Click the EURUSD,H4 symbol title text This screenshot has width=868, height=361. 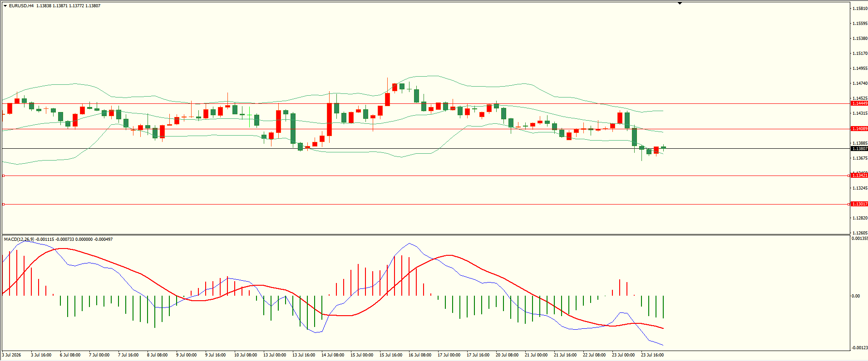(x=21, y=6)
